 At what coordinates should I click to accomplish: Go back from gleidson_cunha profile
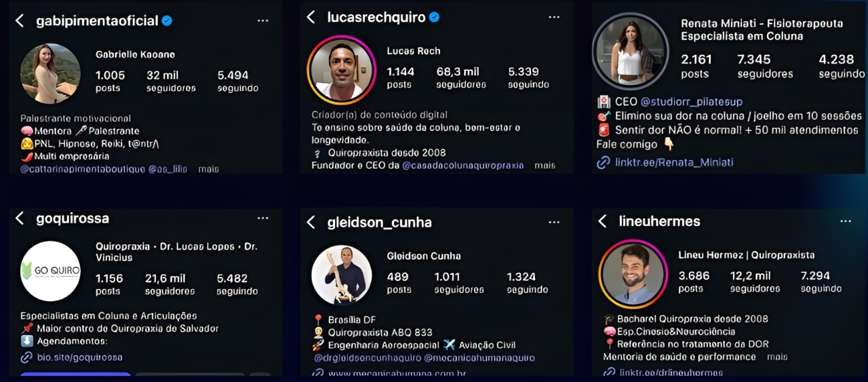[x=311, y=222]
